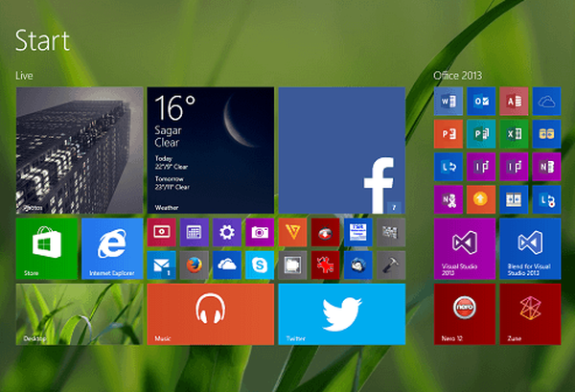
Task: Launch Internet Explorer tile
Action: [x=112, y=248]
